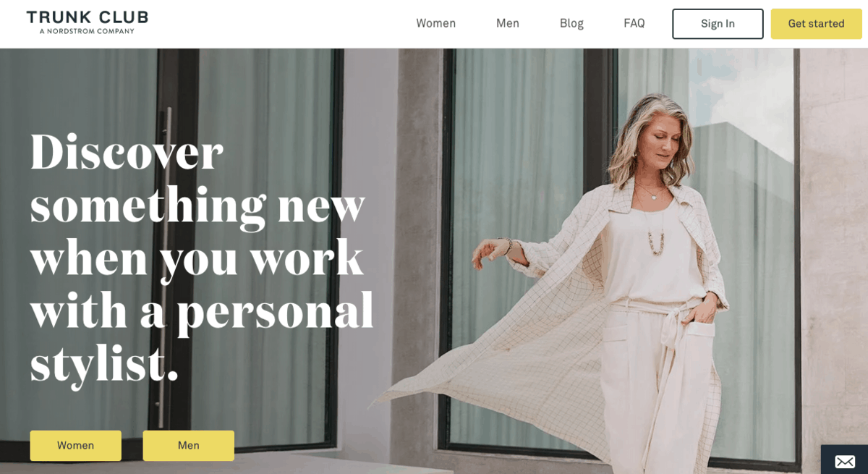Open the FAQ page
Screen dimensions: 868x474
click(634, 23)
